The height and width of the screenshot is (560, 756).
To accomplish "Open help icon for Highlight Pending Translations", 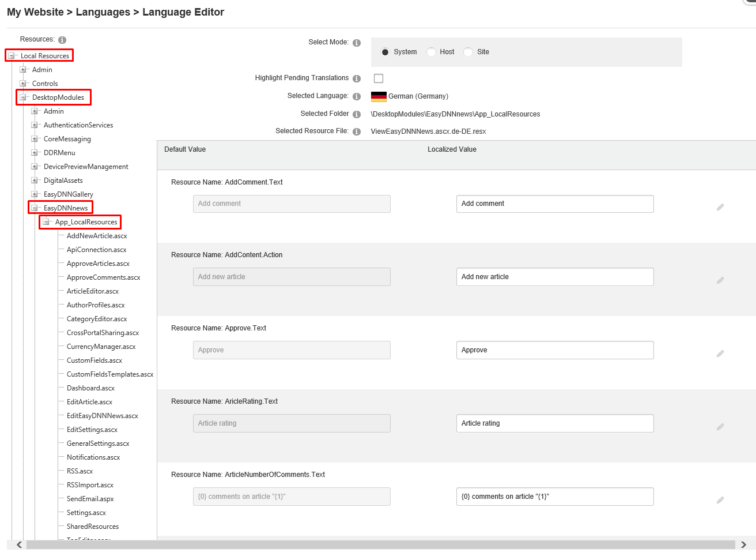I will tap(357, 78).
